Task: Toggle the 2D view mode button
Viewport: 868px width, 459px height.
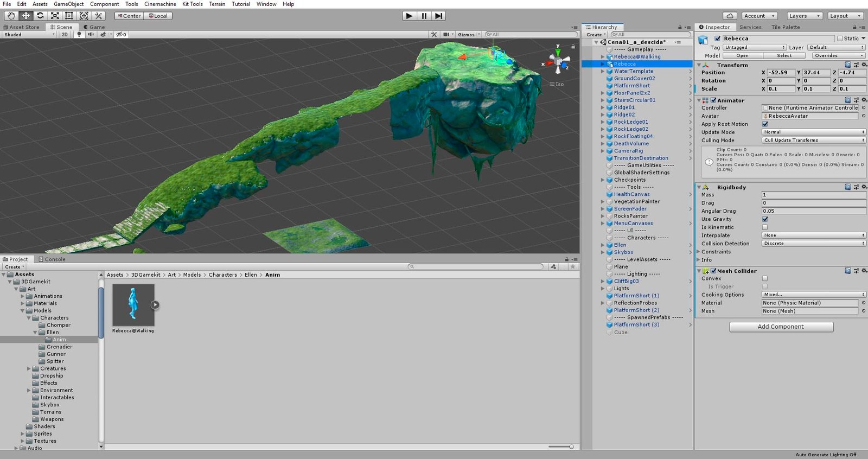Action: click(65, 34)
